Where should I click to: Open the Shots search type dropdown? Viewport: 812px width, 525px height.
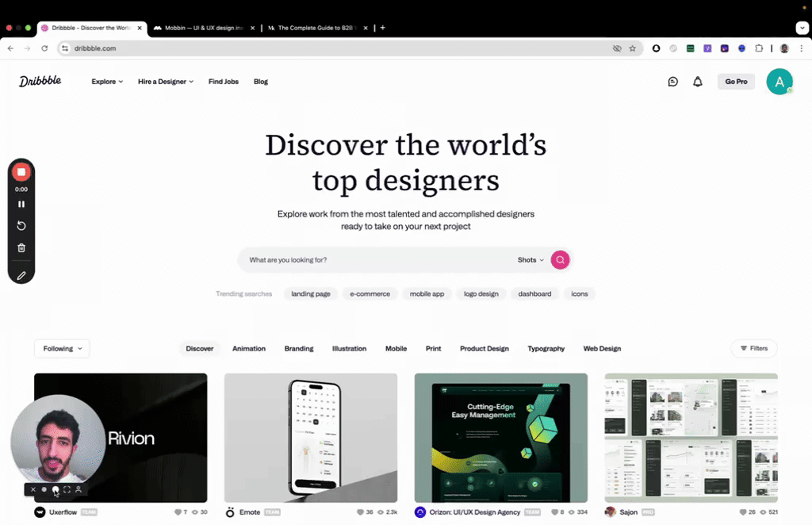point(530,260)
